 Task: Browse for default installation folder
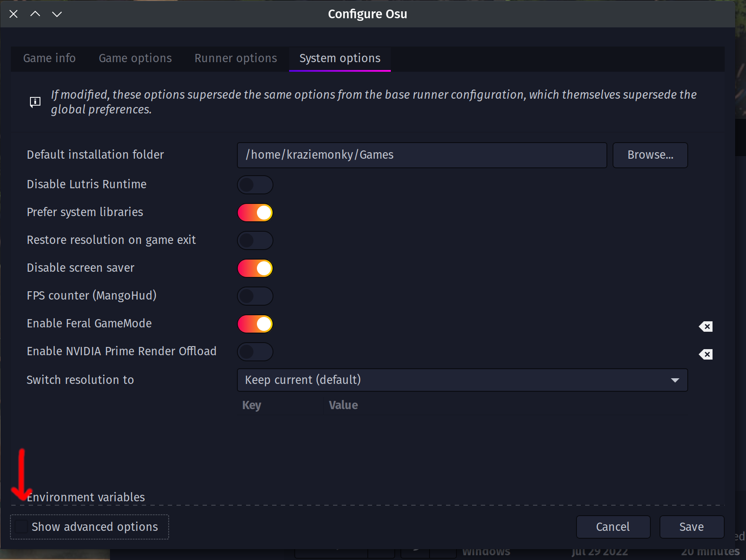(650, 155)
